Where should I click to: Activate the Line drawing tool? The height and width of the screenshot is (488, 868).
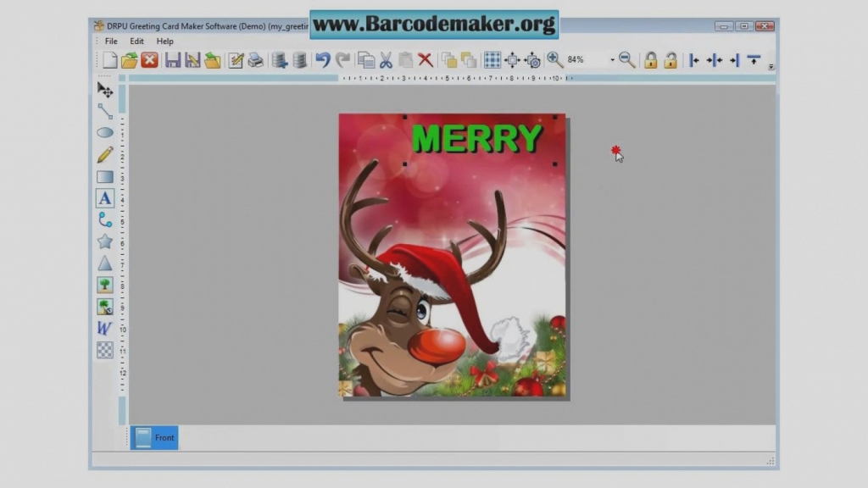click(x=104, y=111)
